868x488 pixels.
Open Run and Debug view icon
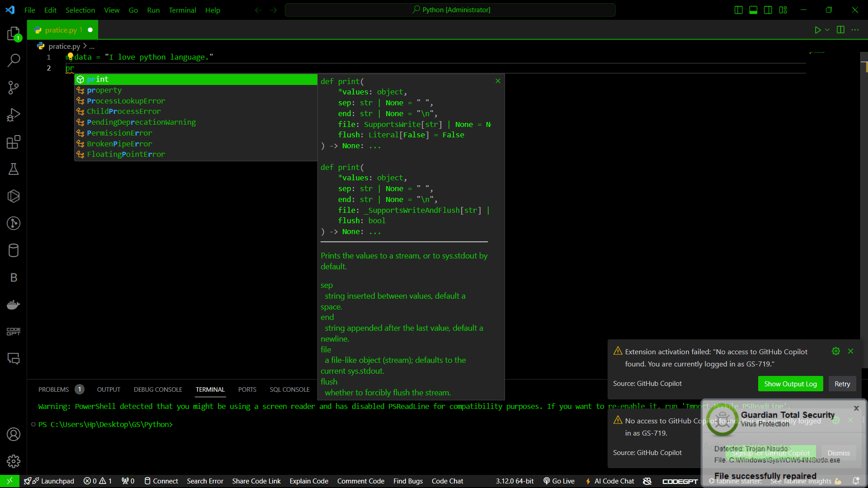tap(14, 115)
